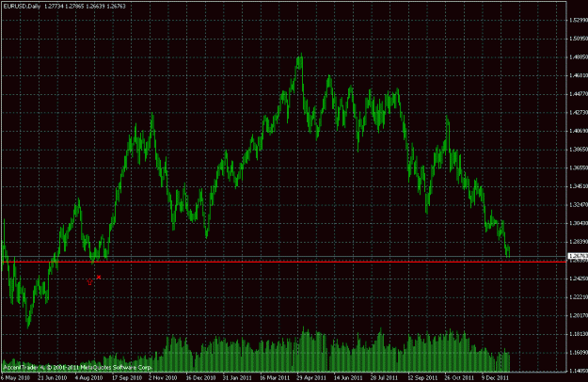This screenshot has height=382, width=588.
Task: Click the 4 Aug 2010 date label
Action: (x=88, y=377)
